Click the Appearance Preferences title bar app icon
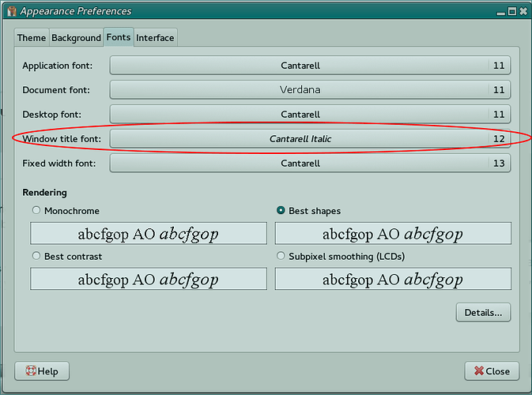Screen dimensions: 532x395 click(12, 11)
